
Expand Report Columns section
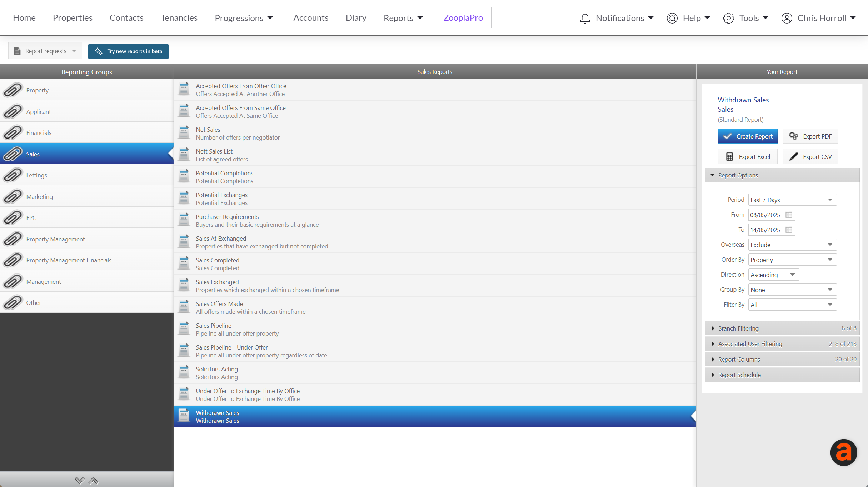(x=782, y=359)
